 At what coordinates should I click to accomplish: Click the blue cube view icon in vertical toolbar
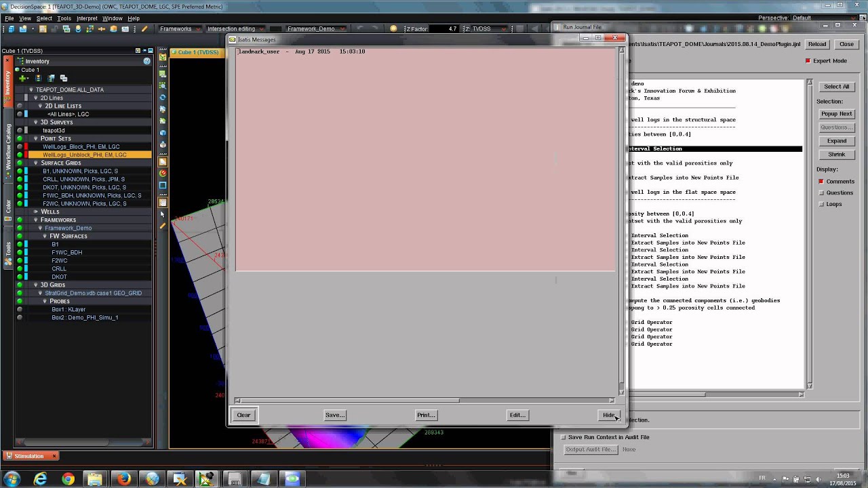click(x=163, y=133)
